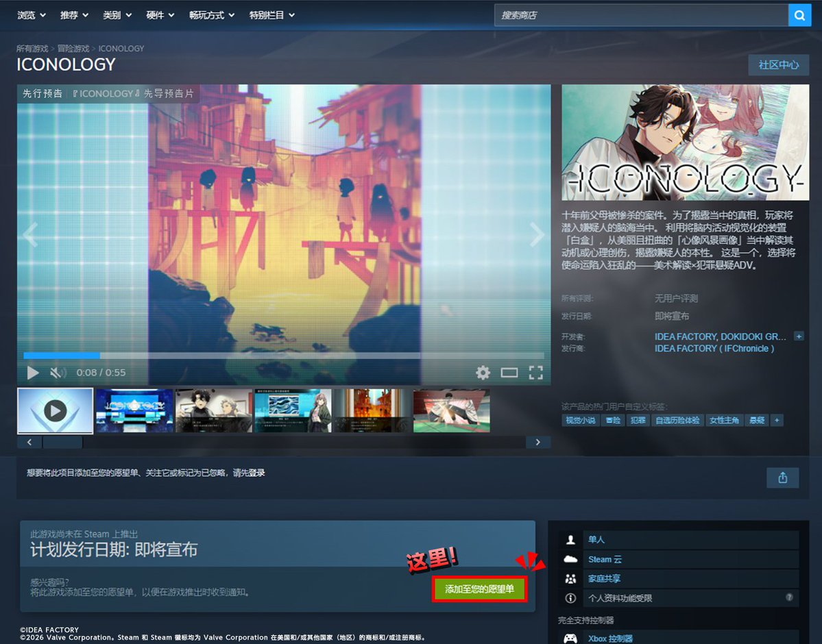Image resolution: width=822 pixels, height=644 pixels.
Task: Click the 0:08 / 0:55 time display
Action: click(101, 373)
